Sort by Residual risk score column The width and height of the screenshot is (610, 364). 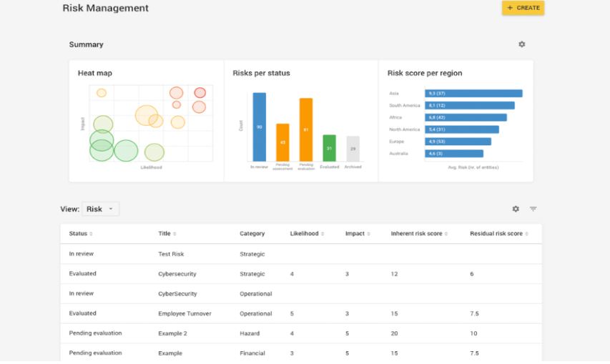coord(498,234)
